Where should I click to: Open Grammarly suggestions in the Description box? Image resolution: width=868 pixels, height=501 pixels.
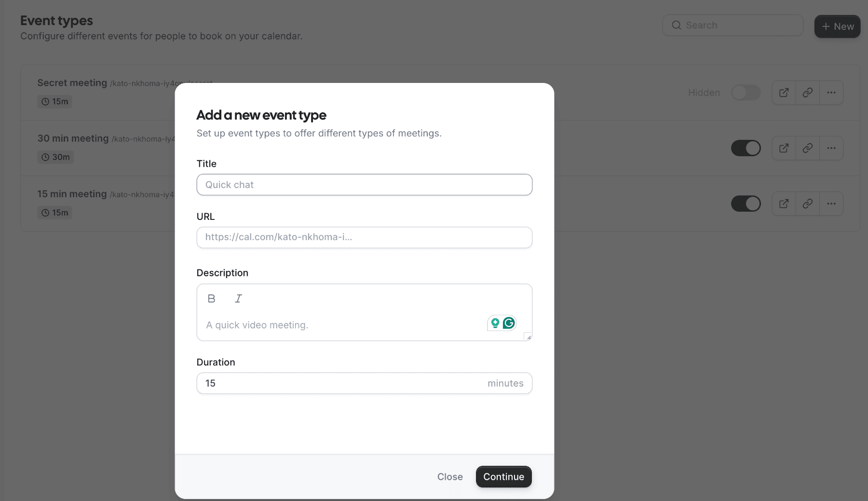click(x=509, y=323)
